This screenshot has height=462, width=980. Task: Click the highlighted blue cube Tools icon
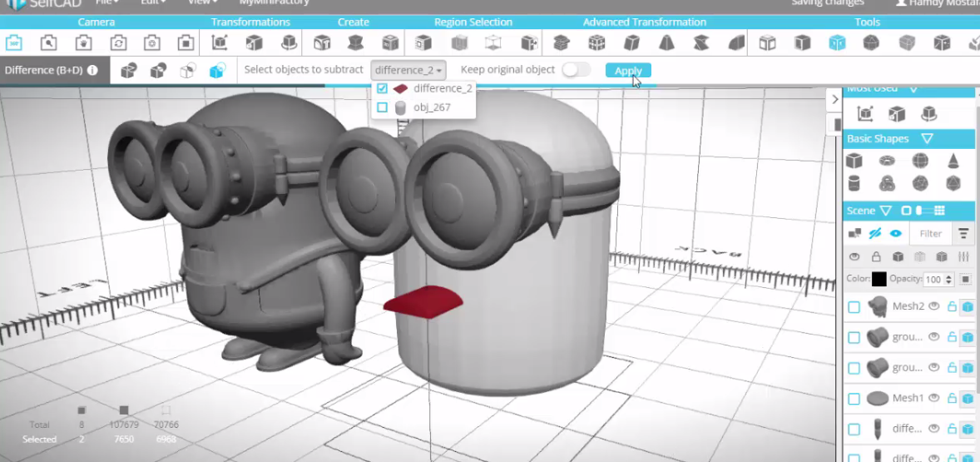837,43
